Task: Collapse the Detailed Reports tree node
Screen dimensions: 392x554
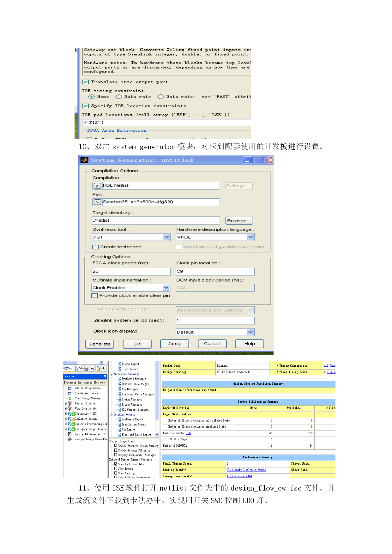Action: point(112,414)
